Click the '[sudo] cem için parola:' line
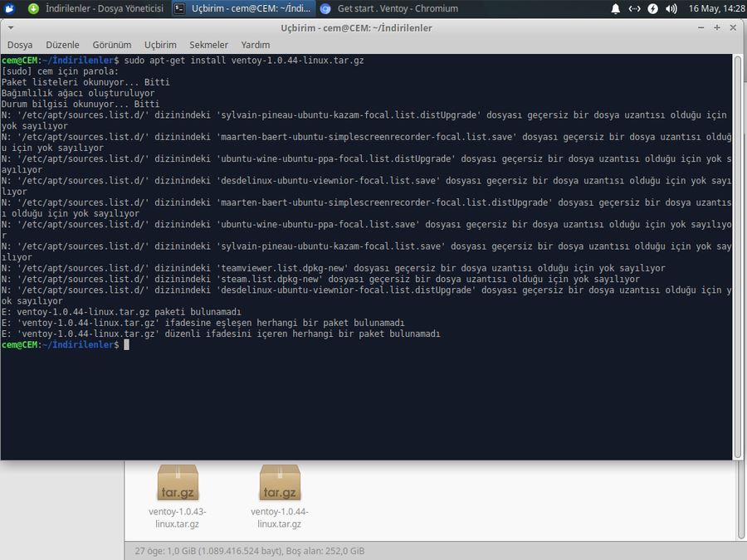This screenshot has width=747, height=560. [60, 71]
